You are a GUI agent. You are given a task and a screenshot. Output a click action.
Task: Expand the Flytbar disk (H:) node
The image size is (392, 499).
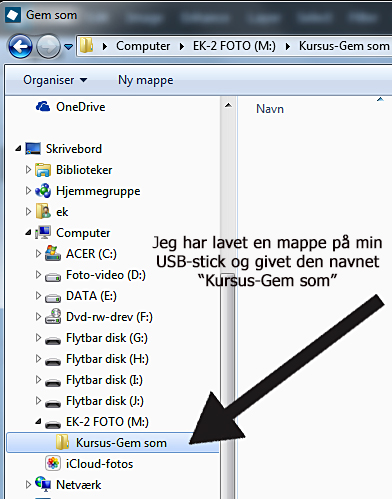pos(38,359)
